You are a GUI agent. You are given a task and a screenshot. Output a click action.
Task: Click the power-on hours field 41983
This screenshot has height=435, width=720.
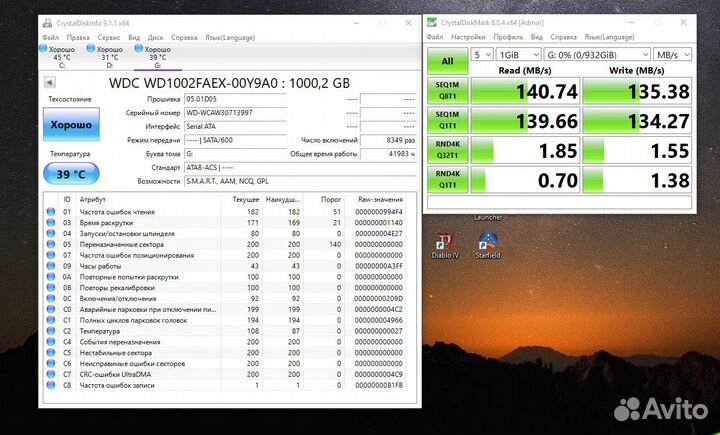[x=388, y=154]
